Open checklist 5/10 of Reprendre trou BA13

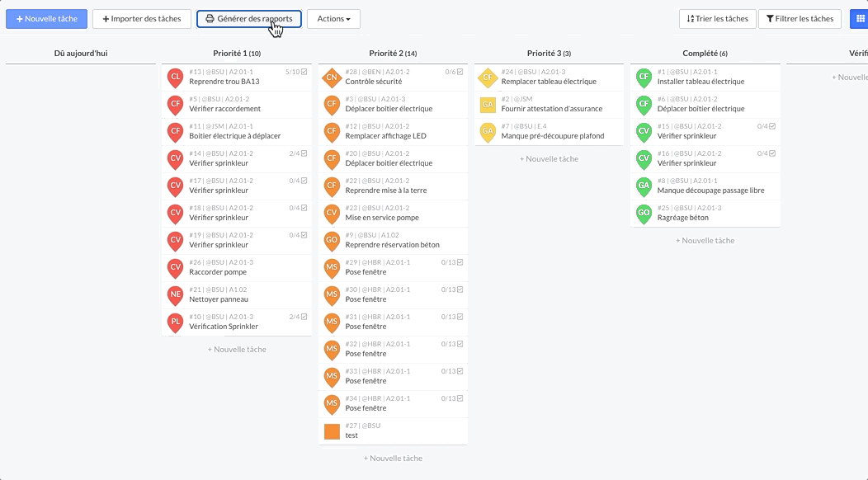(x=296, y=72)
